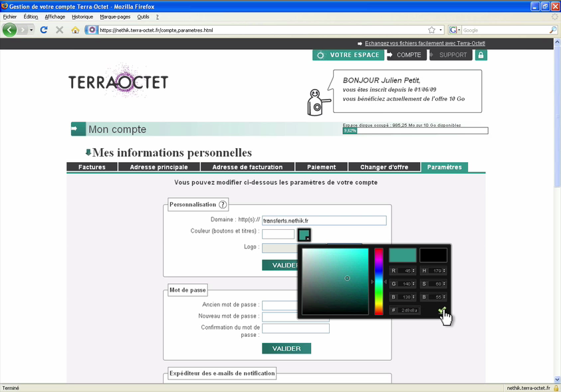Click the status bar padlock security icon

pyautogui.click(x=556, y=388)
